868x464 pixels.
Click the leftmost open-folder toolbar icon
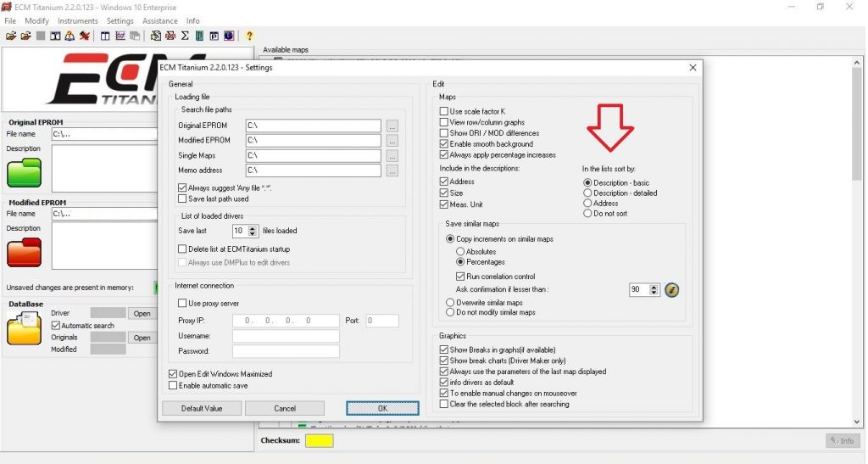click(x=10, y=36)
